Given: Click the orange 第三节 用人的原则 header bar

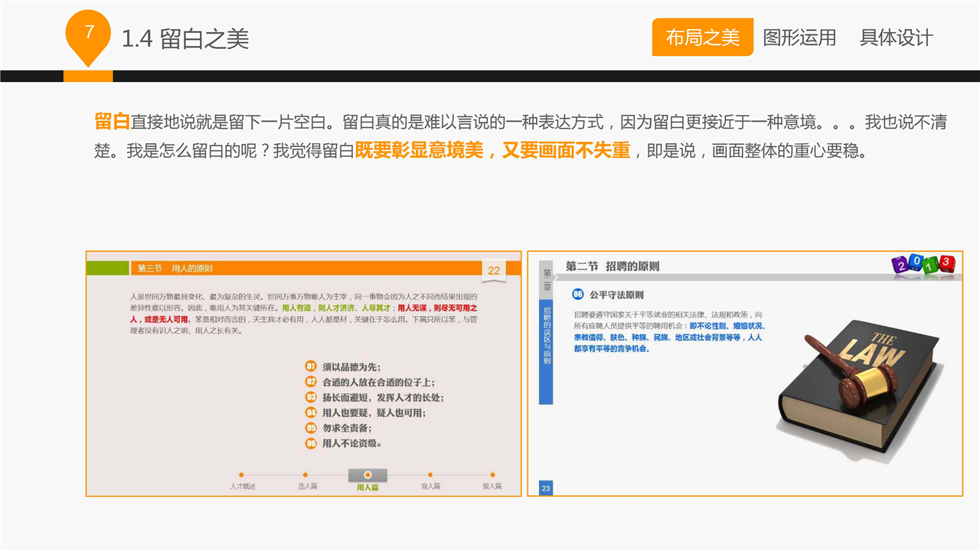Looking at the screenshot, I should pos(306,269).
